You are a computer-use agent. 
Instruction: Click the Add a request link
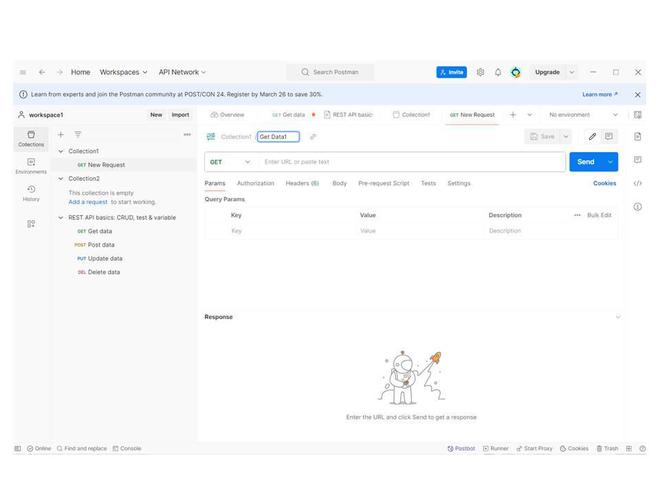pyautogui.click(x=88, y=202)
